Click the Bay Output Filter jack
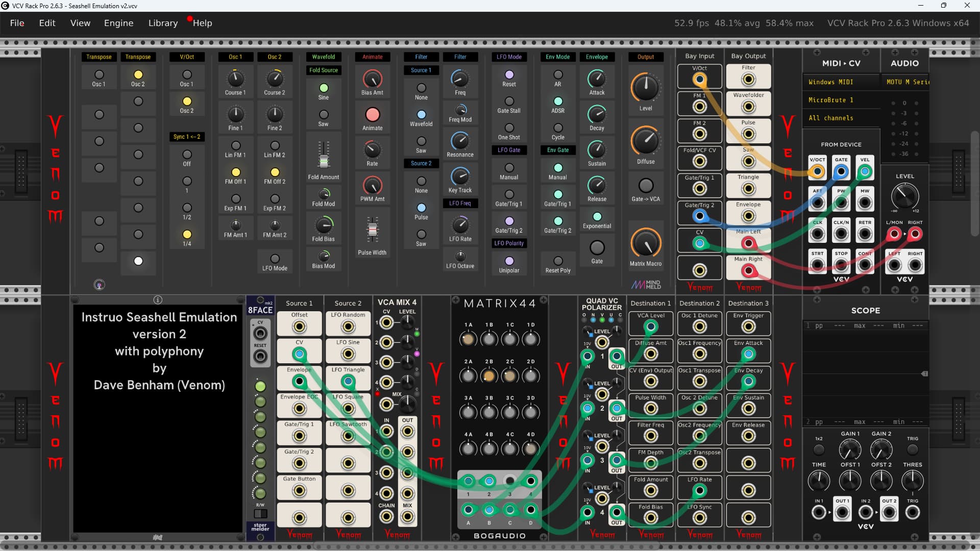The width and height of the screenshot is (980, 551). pos(748,80)
